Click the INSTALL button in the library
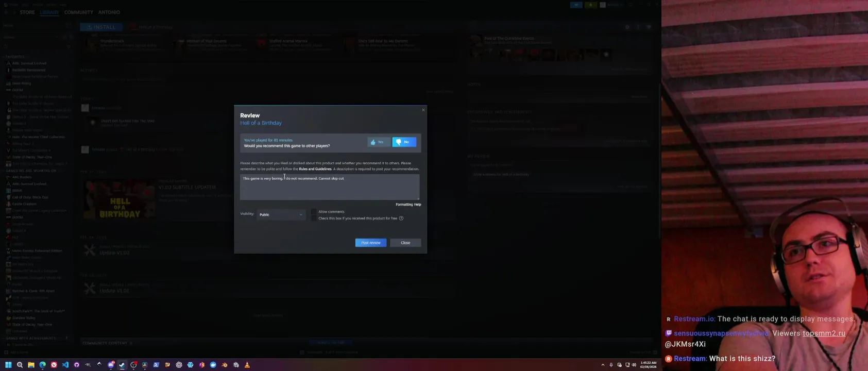Image resolution: width=868 pixels, height=371 pixels. tap(101, 27)
